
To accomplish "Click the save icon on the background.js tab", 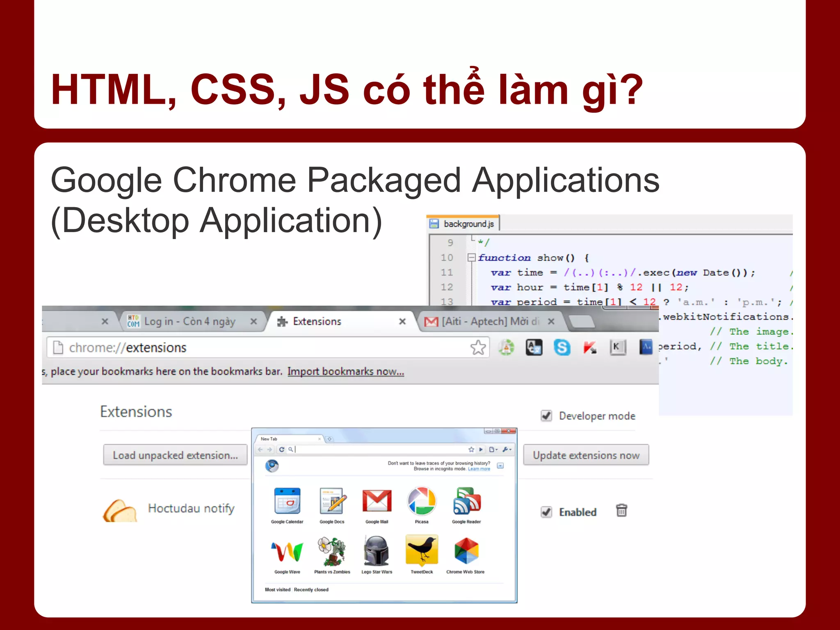I will click(x=434, y=224).
